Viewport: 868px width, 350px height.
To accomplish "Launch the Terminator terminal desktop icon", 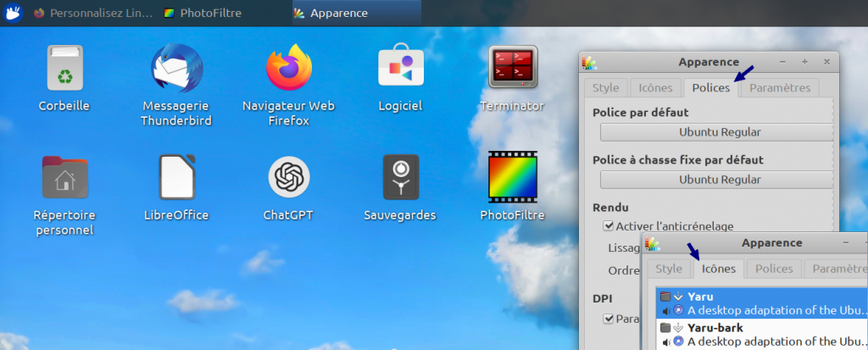I will pyautogui.click(x=512, y=68).
